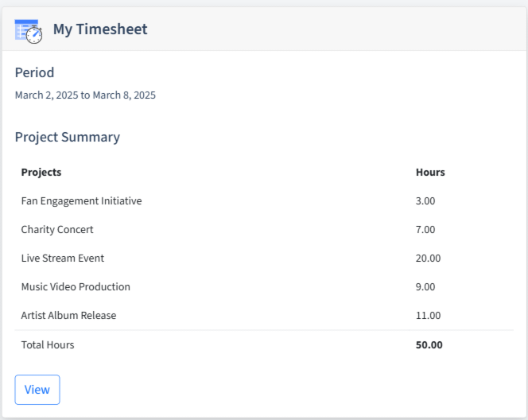Viewport: 528px width, 420px height.
Task: Select the Fan Engagement Initiative row
Action: 264,200
